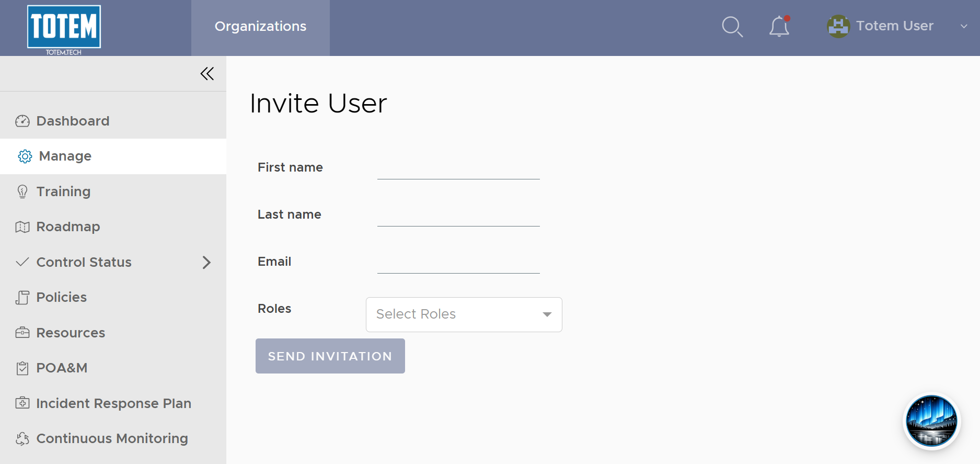Open the aurora chat widget bubble

[x=931, y=421]
